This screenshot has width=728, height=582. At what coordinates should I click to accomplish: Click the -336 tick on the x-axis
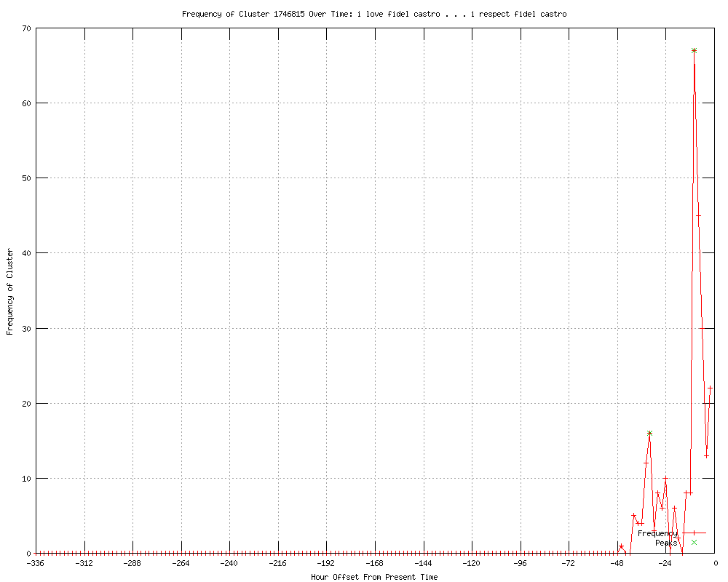pos(36,563)
